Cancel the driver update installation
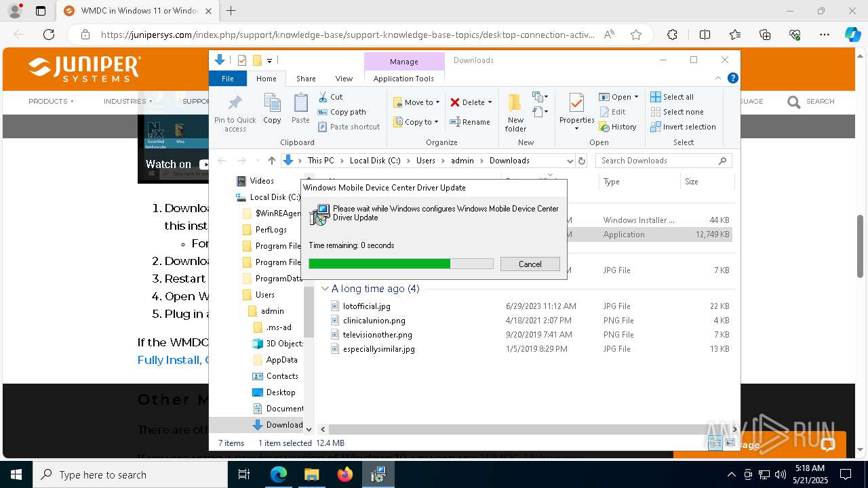868x488 pixels. pyautogui.click(x=530, y=264)
